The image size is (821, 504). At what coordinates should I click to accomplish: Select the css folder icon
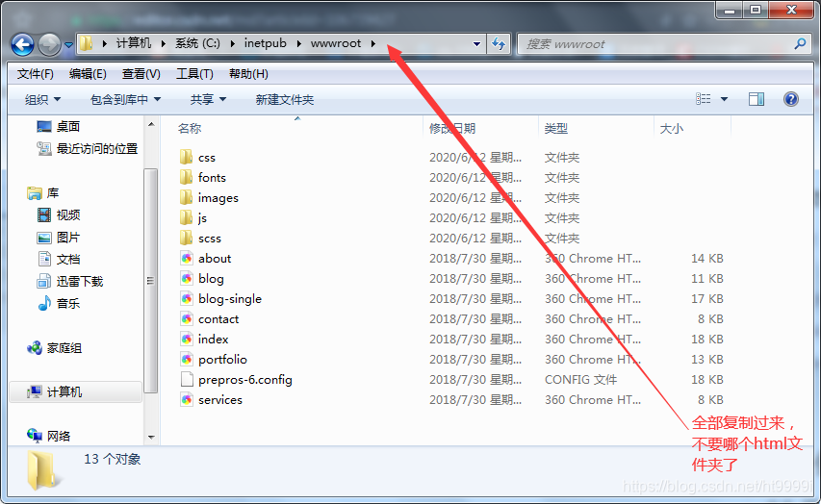point(186,157)
